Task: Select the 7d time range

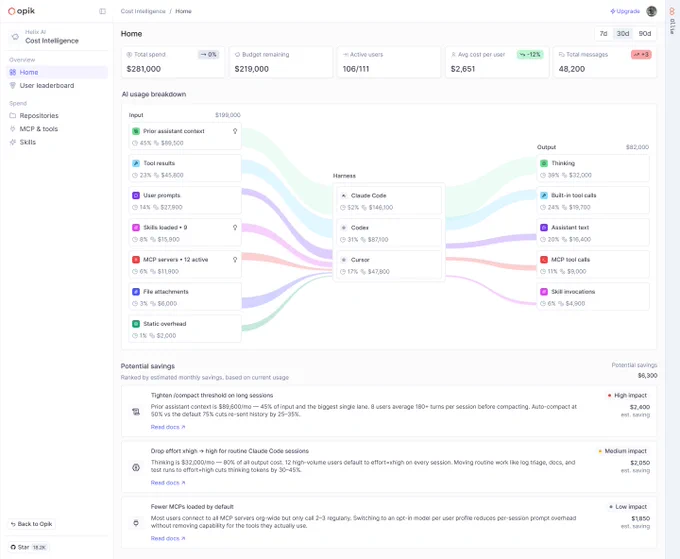Action: click(603, 33)
